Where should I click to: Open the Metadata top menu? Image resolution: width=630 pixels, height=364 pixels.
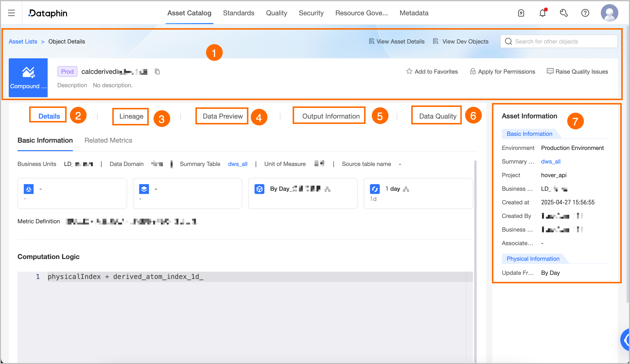(414, 13)
